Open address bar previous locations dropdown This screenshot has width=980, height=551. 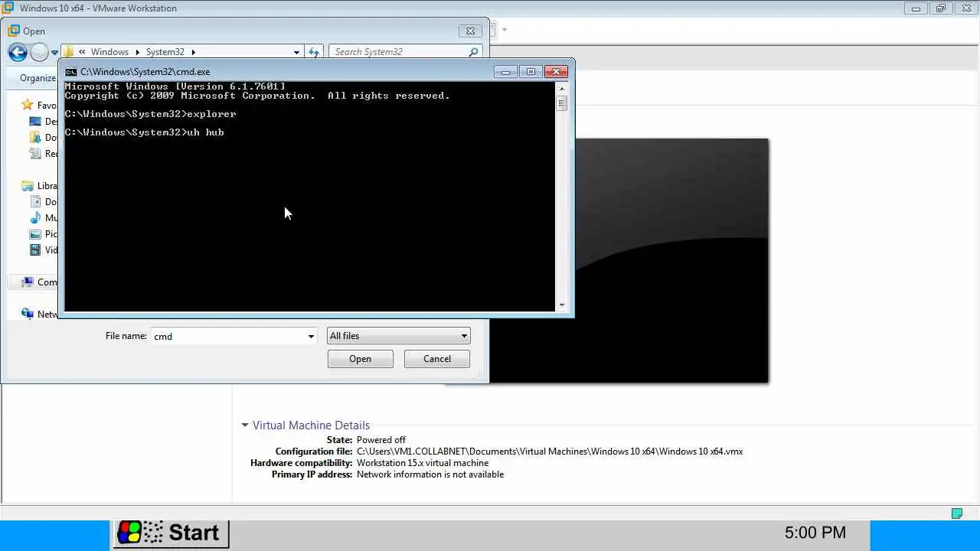pyautogui.click(x=296, y=52)
